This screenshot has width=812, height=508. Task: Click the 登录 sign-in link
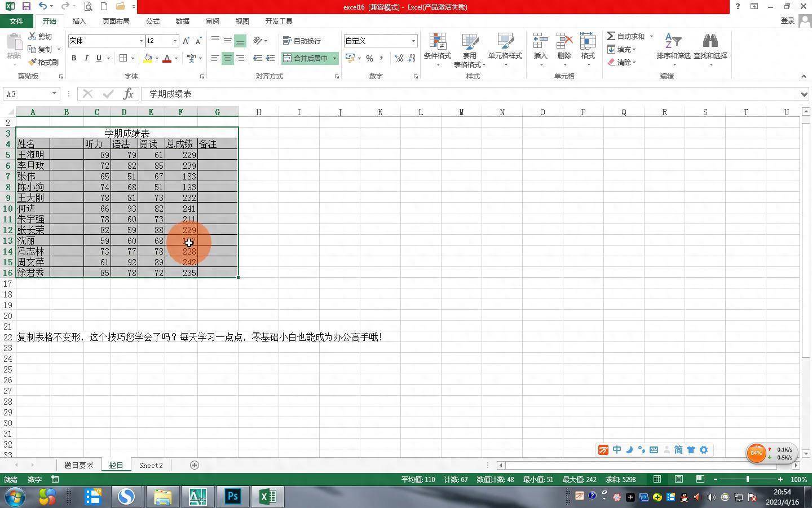click(x=787, y=21)
